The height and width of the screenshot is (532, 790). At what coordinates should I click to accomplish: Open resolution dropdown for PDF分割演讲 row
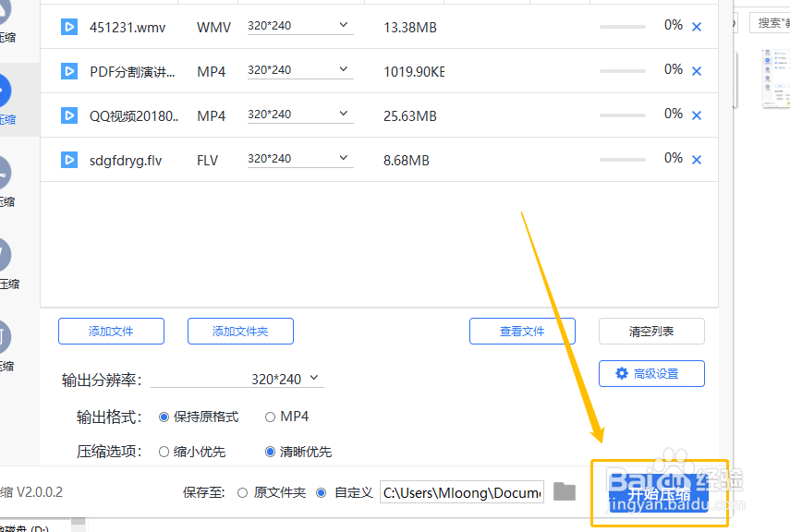coord(300,70)
